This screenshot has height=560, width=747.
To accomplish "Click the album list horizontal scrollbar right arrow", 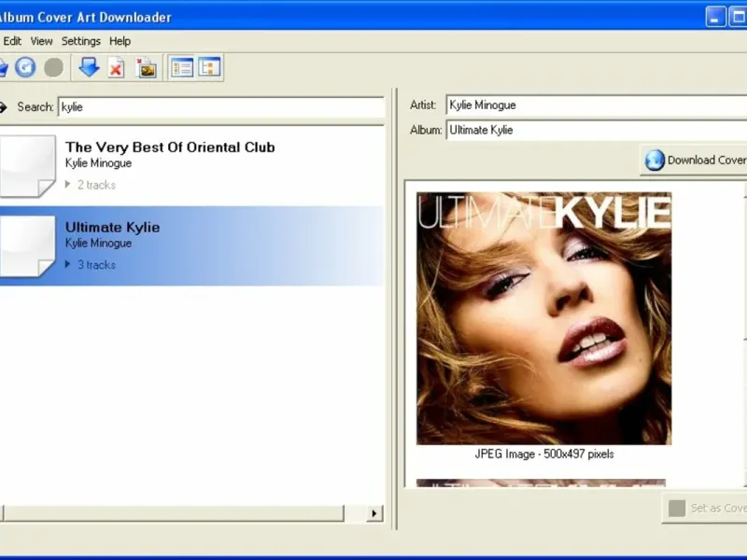I will [374, 513].
